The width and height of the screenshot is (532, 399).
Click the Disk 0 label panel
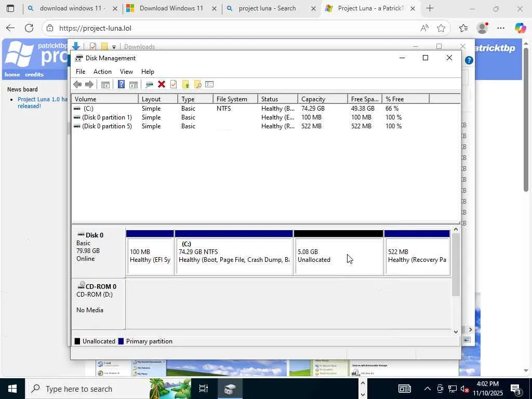[98, 252]
